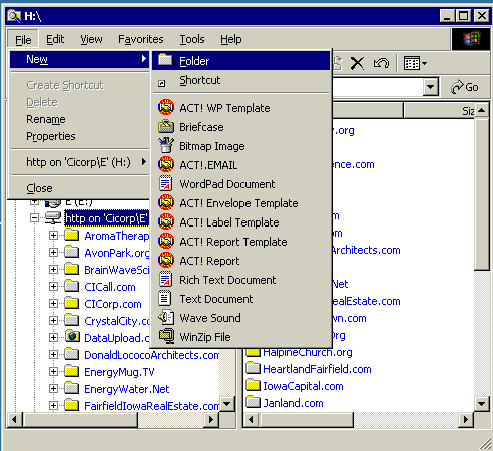Viewport: 493px width, 451px height.
Task: Select ACT! WP Template entry
Action: pos(241,108)
